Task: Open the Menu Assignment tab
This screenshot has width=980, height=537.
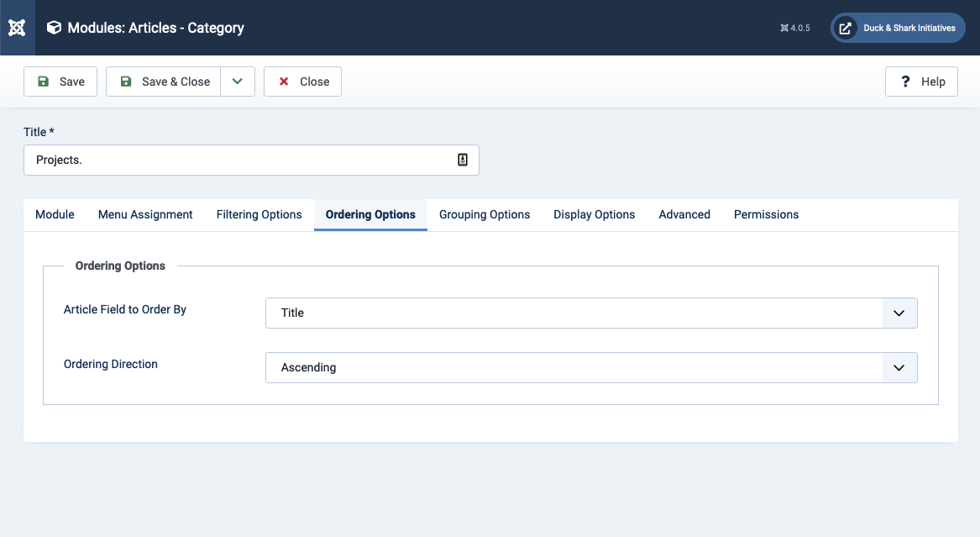Action: tap(145, 214)
